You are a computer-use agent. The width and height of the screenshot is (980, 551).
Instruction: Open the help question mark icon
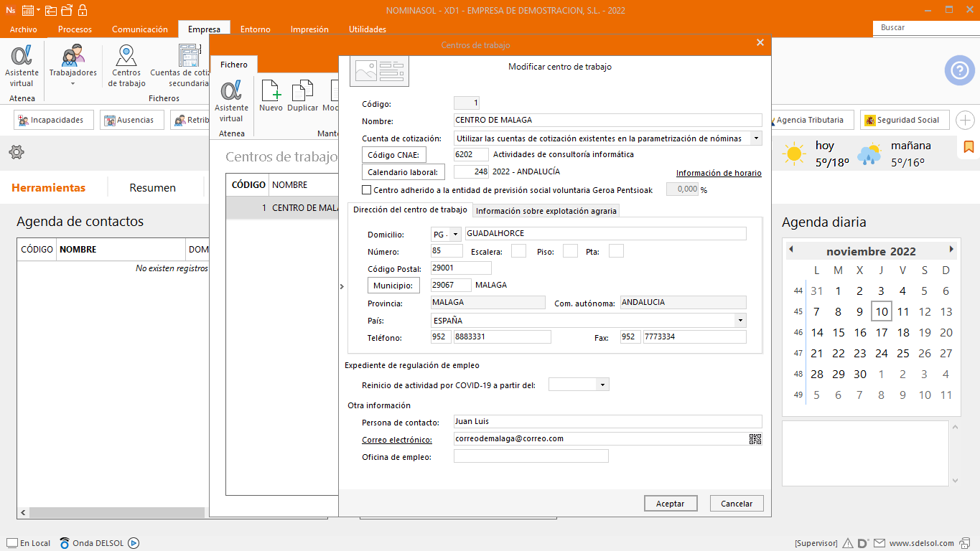(959, 70)
